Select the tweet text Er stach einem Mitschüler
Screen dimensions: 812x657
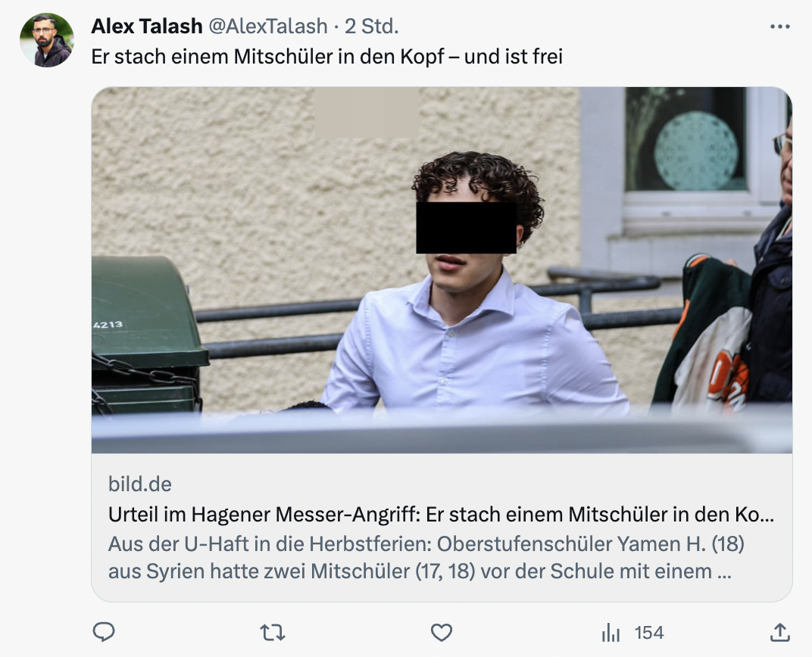(326, 56)
